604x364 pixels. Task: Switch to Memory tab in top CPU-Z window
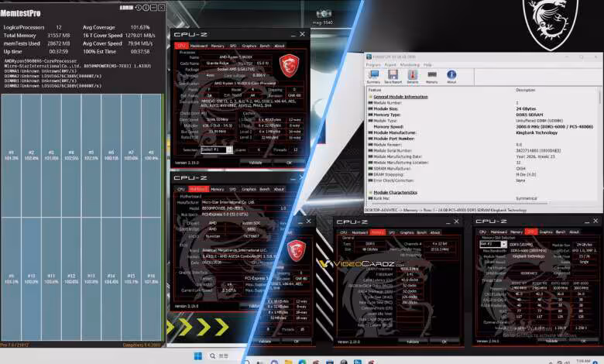[x=218, y=46]
